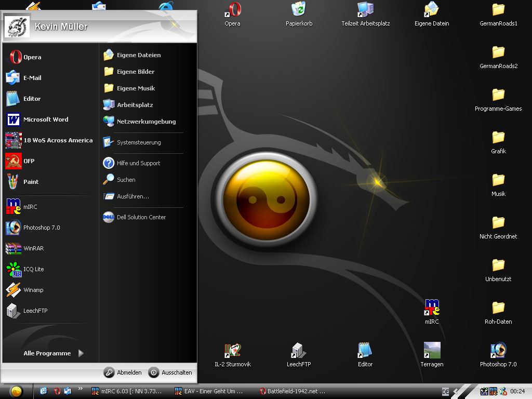Select the Programme-Games folder
532x399 pixels.
[498, 100]
